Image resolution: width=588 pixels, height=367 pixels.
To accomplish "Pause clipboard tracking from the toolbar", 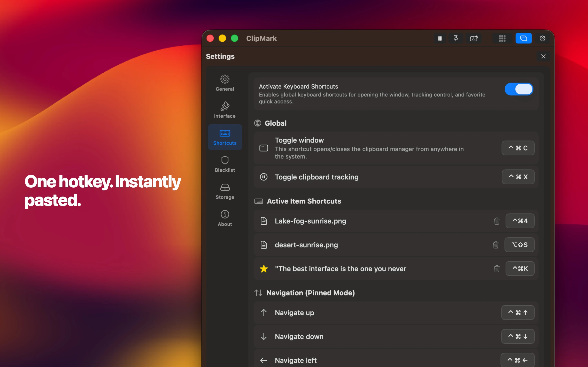I will point(440,38).
